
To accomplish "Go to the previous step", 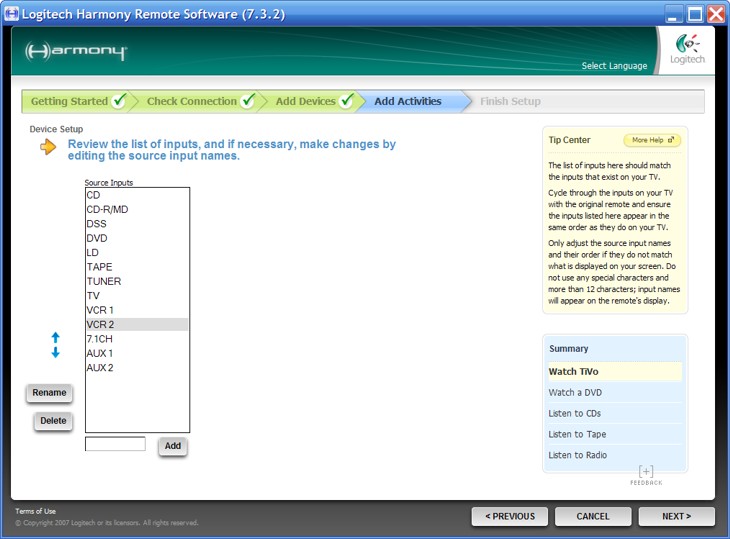I will (510, 516).
